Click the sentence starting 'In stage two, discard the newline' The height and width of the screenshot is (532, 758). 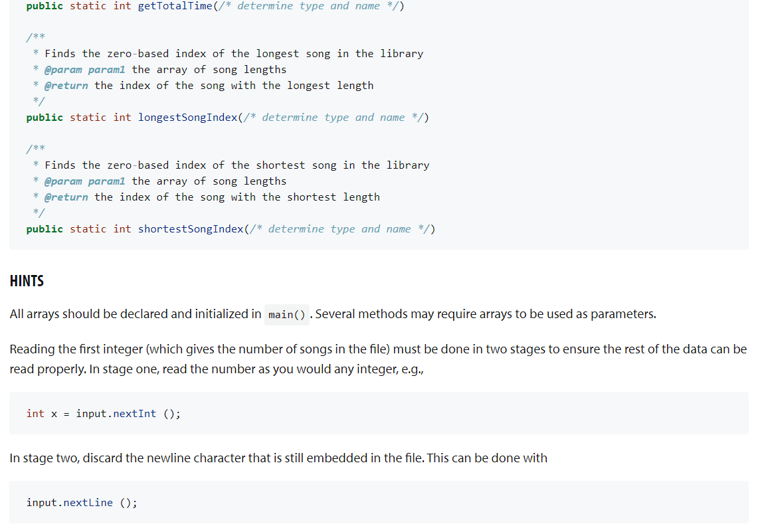(278, 458)
